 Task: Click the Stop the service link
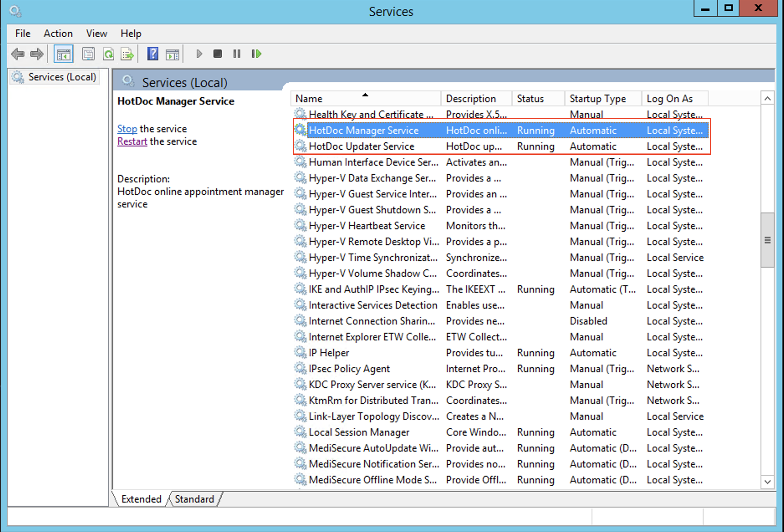click(x=127, y=129)
